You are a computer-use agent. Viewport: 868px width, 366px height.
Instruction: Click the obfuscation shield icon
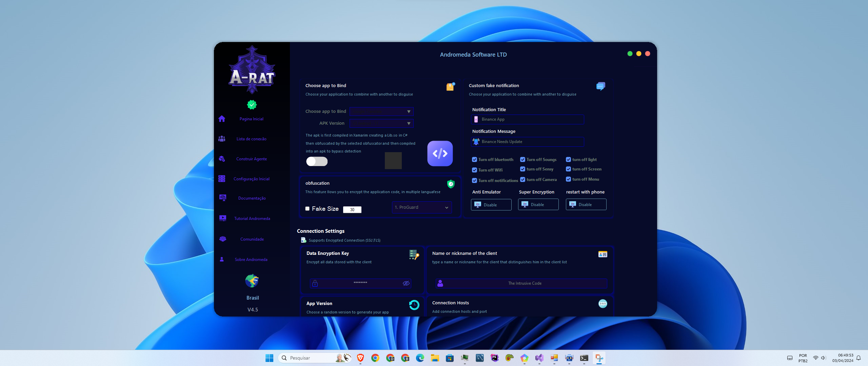[451, 184]
